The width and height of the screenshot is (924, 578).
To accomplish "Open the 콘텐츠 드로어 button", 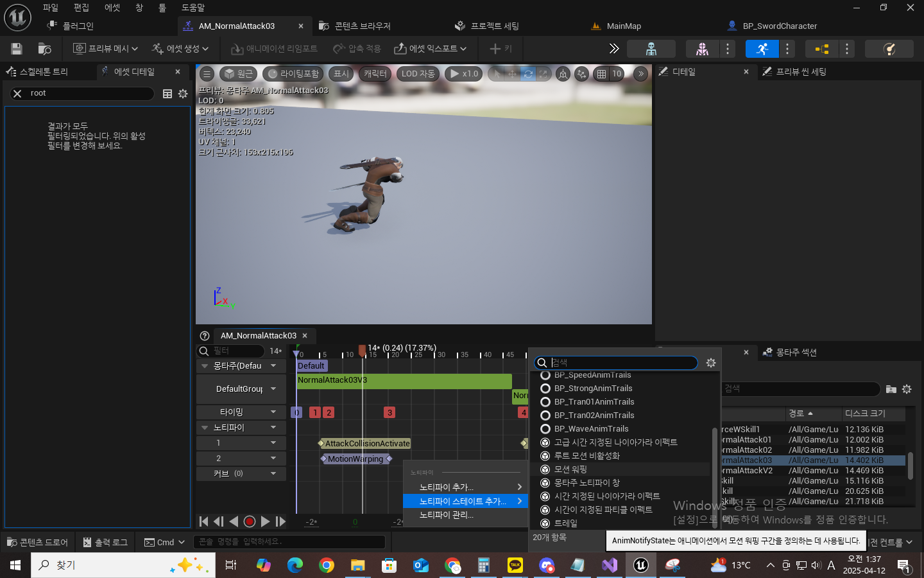I will click(x=37, y=542).
